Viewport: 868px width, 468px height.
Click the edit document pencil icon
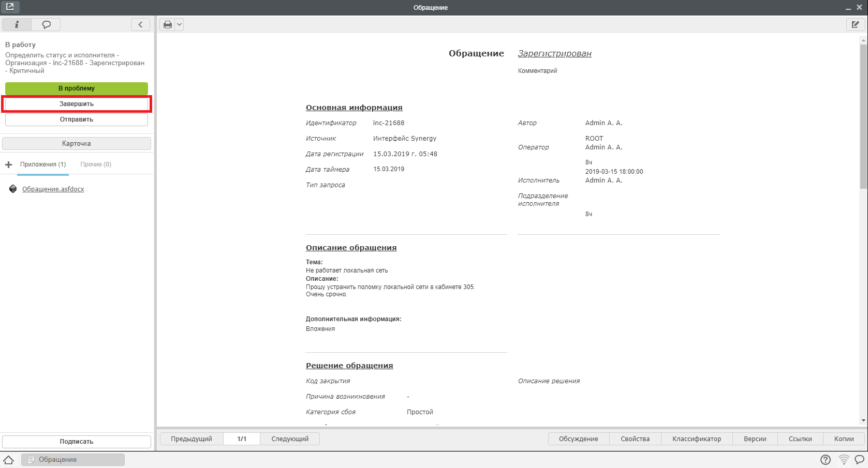coord(856,24)
